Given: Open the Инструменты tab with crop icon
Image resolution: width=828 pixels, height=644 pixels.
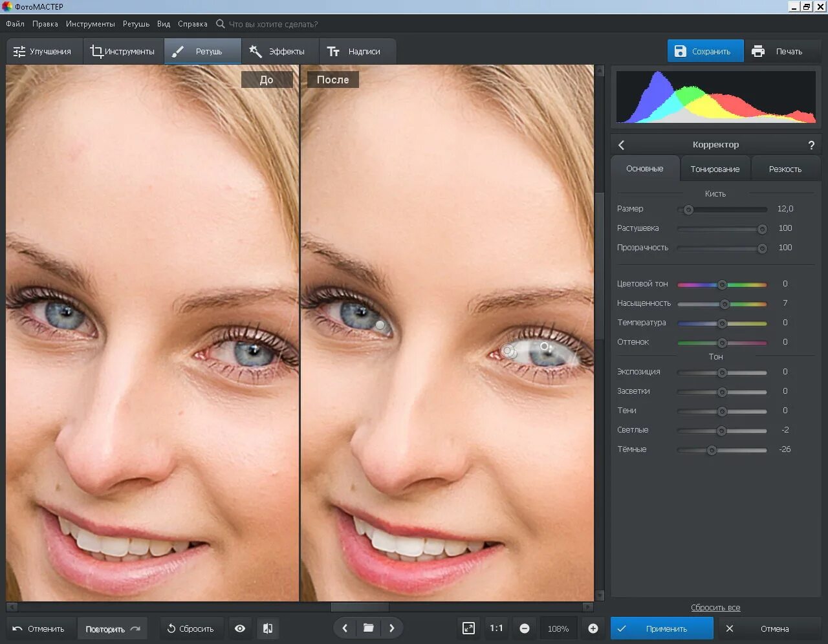Looking at the screenshot, I should (x=123, y=51).
